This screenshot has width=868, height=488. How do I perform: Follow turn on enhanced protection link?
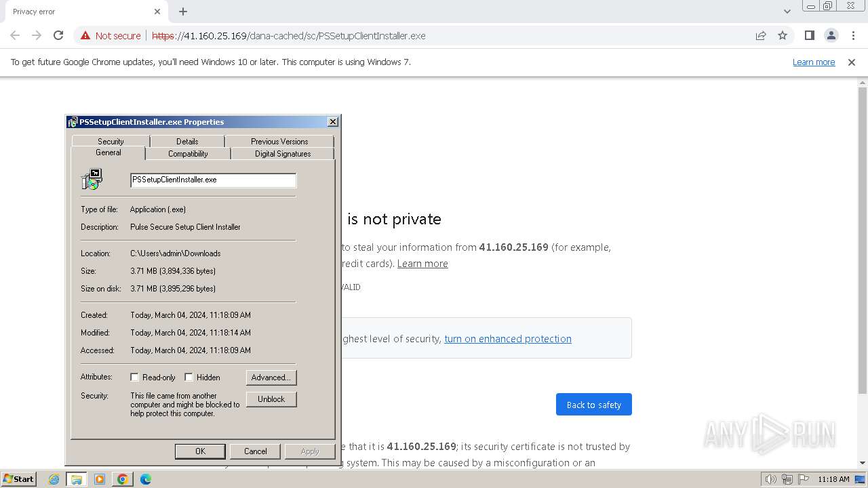508,339
